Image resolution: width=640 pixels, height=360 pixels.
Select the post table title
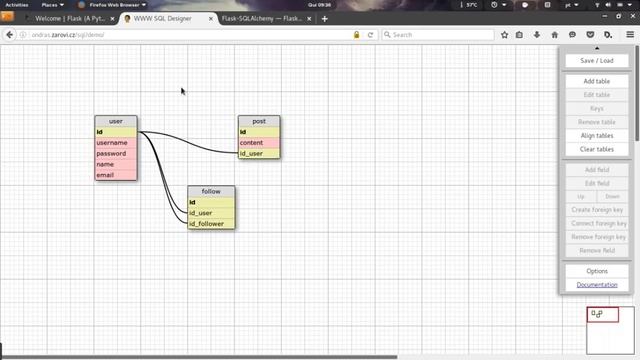[259, 121]
